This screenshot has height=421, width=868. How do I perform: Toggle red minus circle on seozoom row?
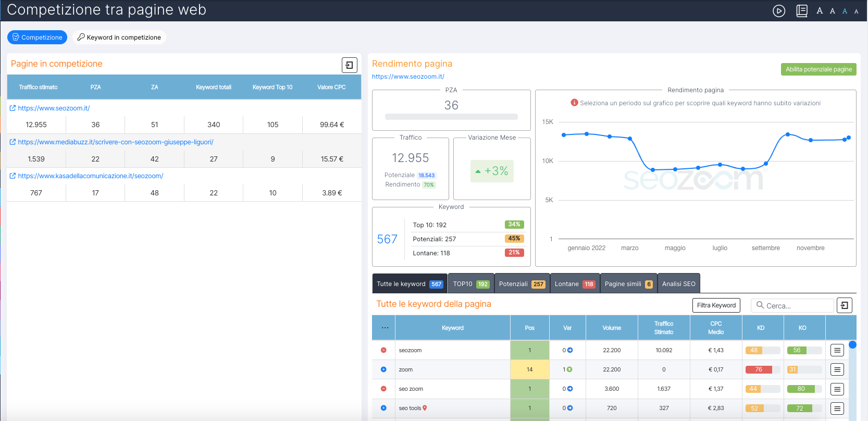(383, 350)
